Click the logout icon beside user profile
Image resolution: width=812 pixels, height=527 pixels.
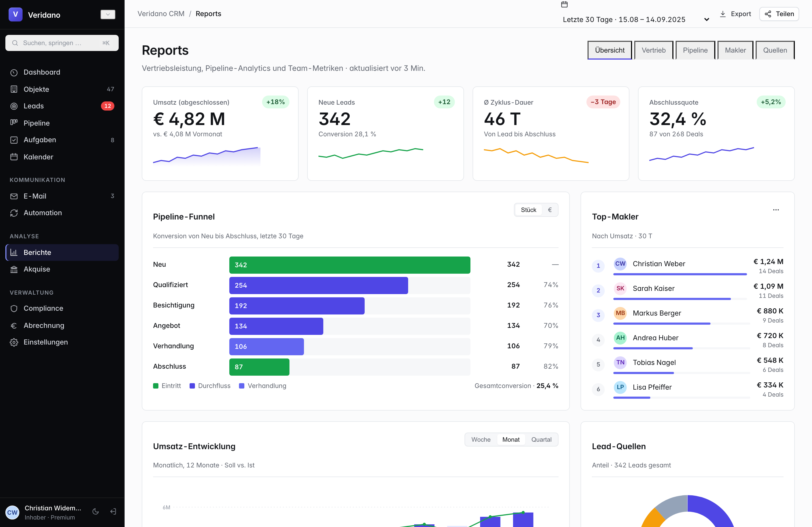pyautogui.click(x=113, y=512)
